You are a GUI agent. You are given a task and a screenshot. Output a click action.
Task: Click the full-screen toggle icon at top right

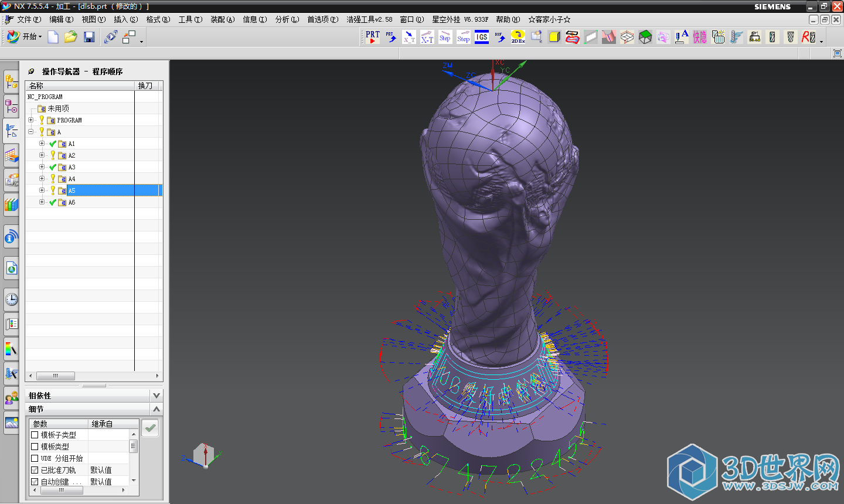tap(837, 53)
